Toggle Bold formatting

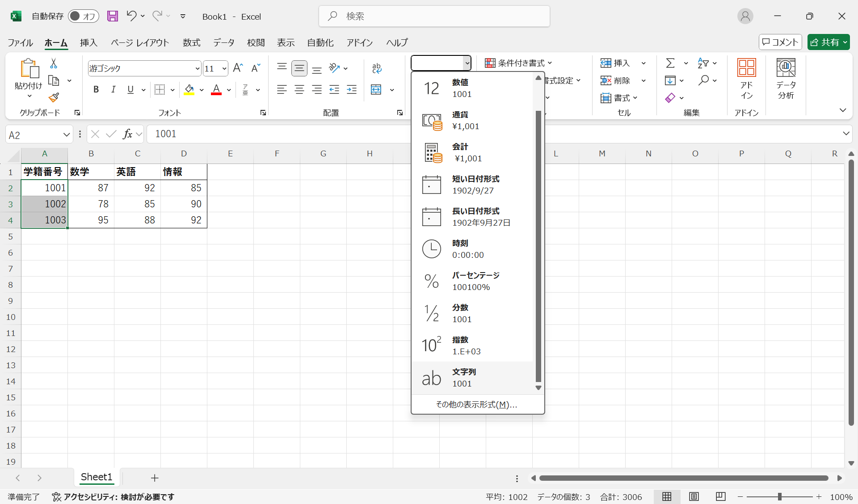click(96, 90)
